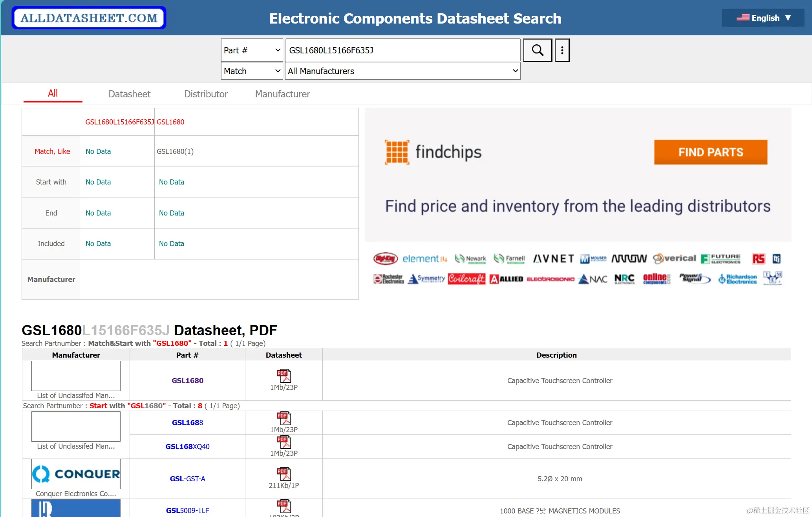This screenshot has width=812, height=517.
Task: Open the GSL5009-1LF part link
Action: point(187,510)
